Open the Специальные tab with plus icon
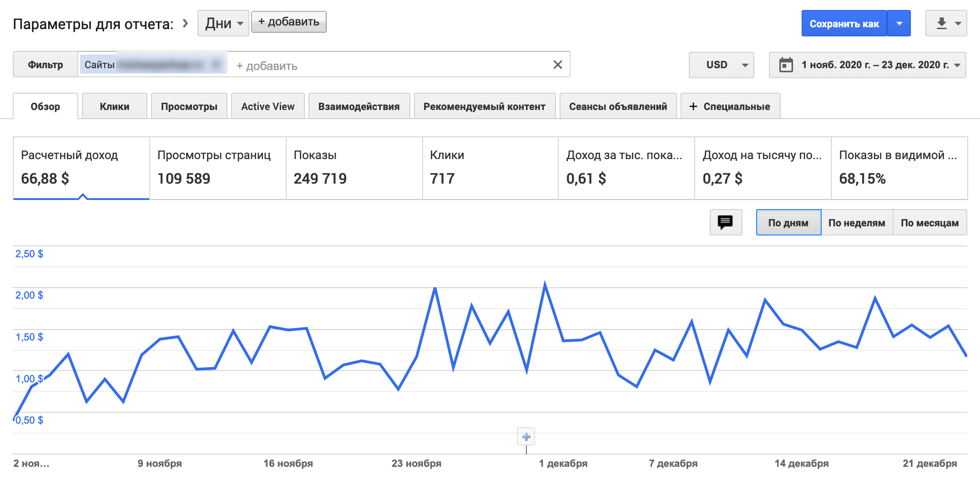Image resolution: width=980 pixels, height=490 pixels. [x=730, y=107]
